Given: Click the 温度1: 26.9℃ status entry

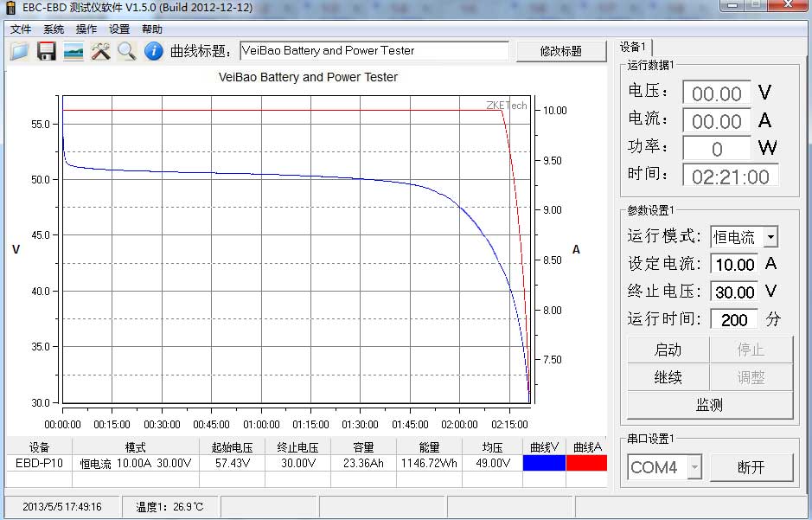Looking at the screenshot, I should [x=169, y=506].
